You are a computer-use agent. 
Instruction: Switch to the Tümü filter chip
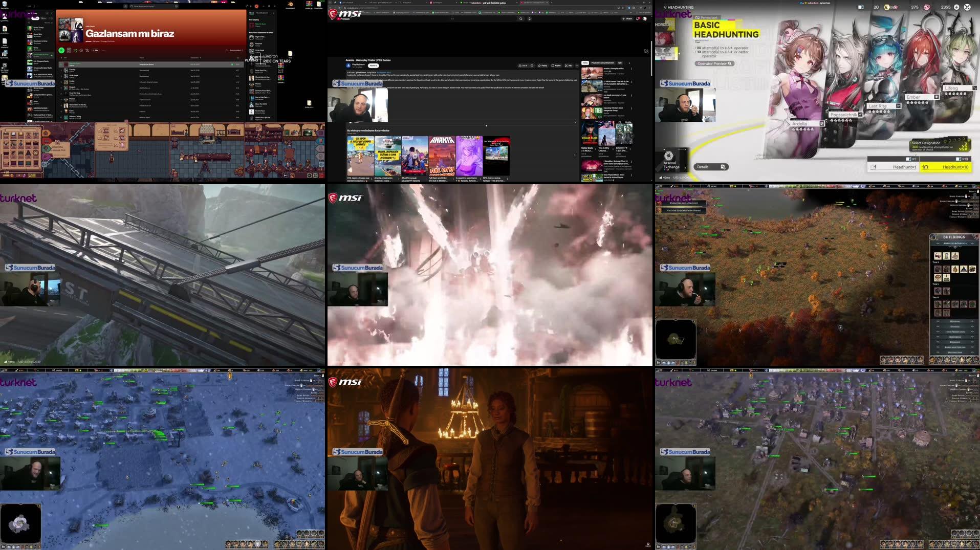[585, 62]
